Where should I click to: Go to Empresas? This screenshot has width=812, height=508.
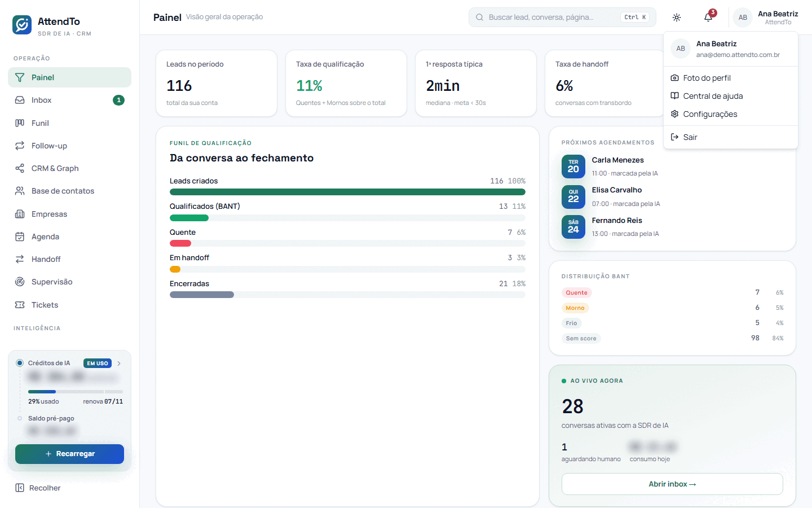click(69, 214)
